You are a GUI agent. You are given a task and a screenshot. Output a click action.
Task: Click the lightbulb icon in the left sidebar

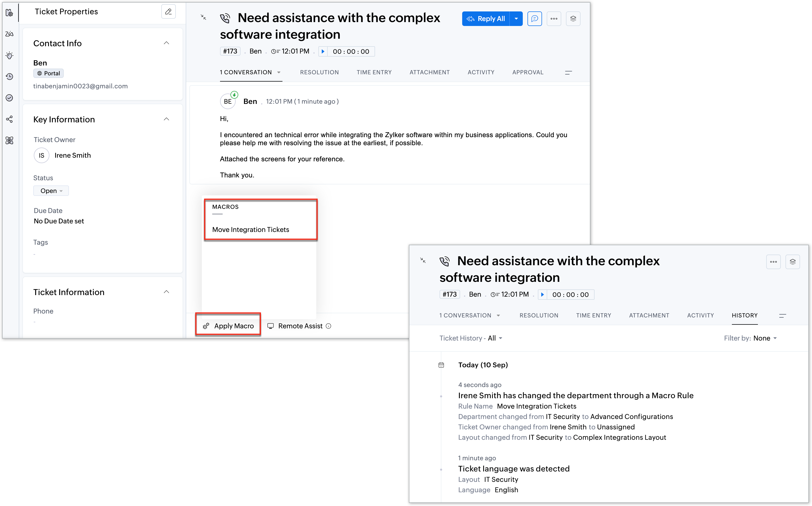click(9, 56)
